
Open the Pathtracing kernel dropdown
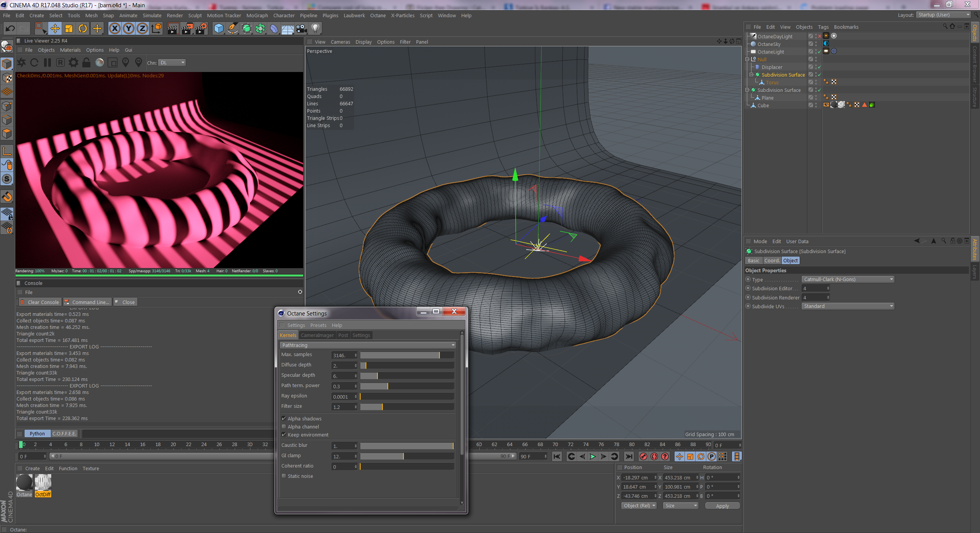click(368, 345)
